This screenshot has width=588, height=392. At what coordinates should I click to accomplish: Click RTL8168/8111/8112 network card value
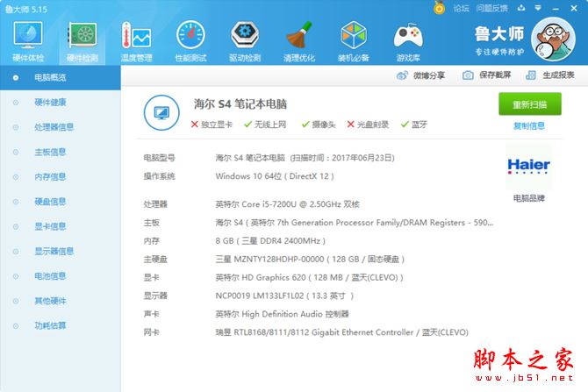(341, 332)
